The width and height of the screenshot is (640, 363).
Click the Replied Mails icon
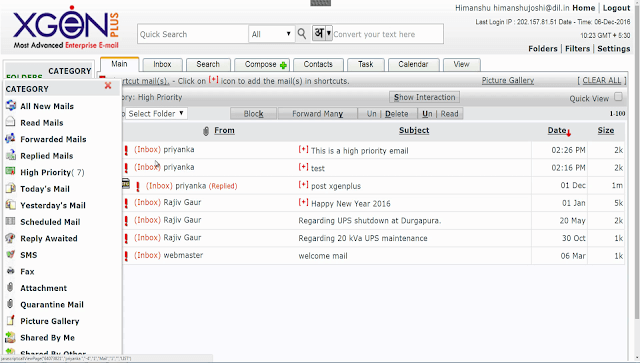pyautogui.click(x=11, y=155)
